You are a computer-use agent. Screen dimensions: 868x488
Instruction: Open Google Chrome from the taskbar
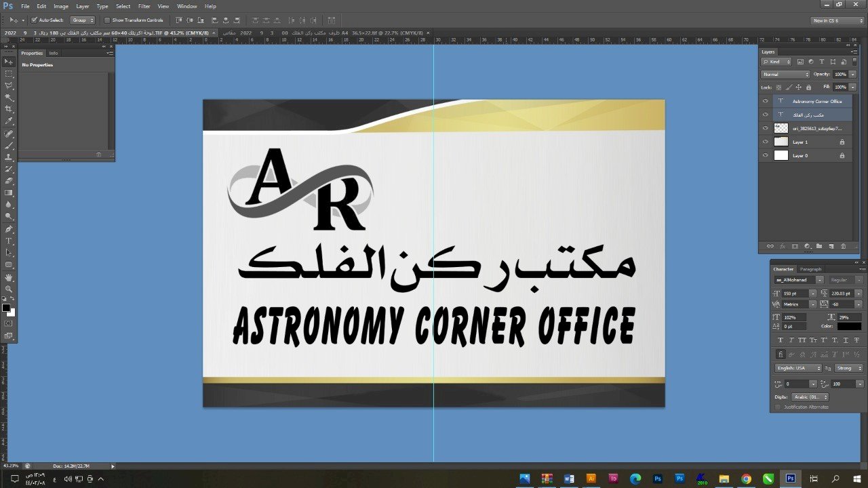pyautogui.click(x=746, y=479)
